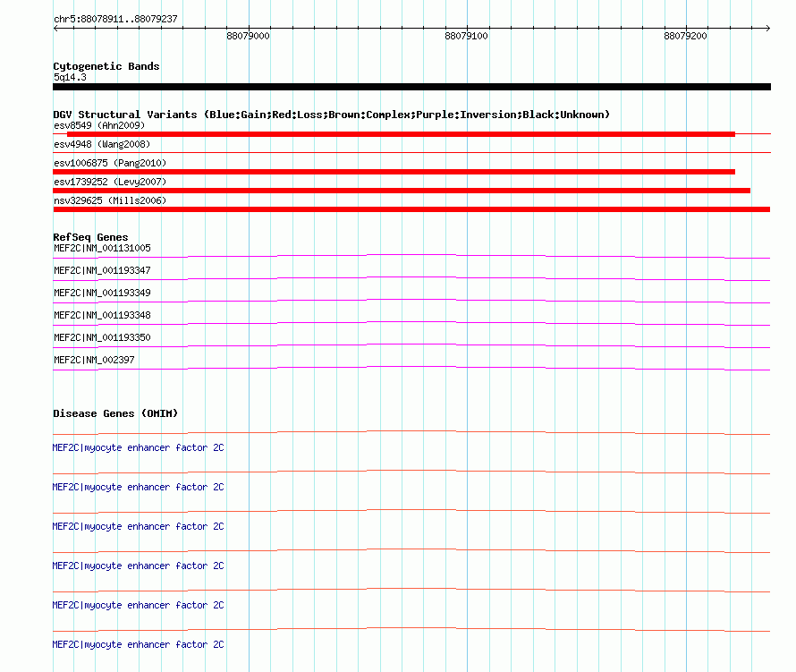796x672 pixels.
Task: Select the red bar under nsv329625 (Mills2006)
Action: coord(411,209)
